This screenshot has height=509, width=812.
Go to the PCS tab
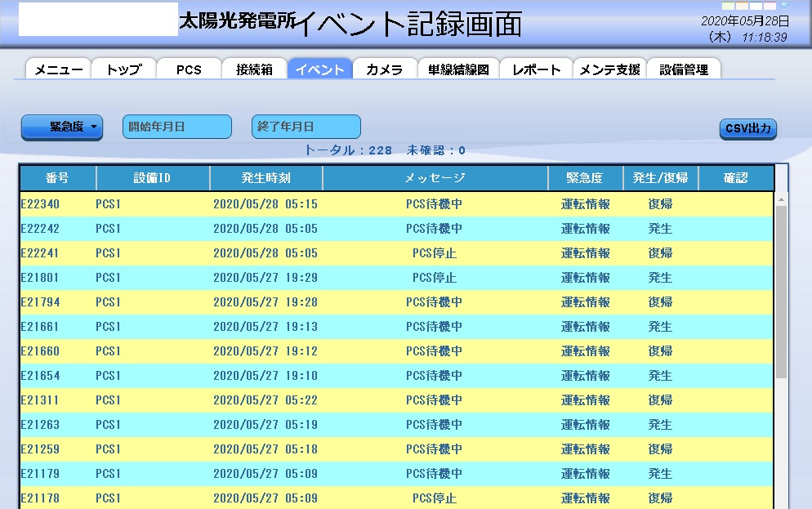click(x=189, y=69)
